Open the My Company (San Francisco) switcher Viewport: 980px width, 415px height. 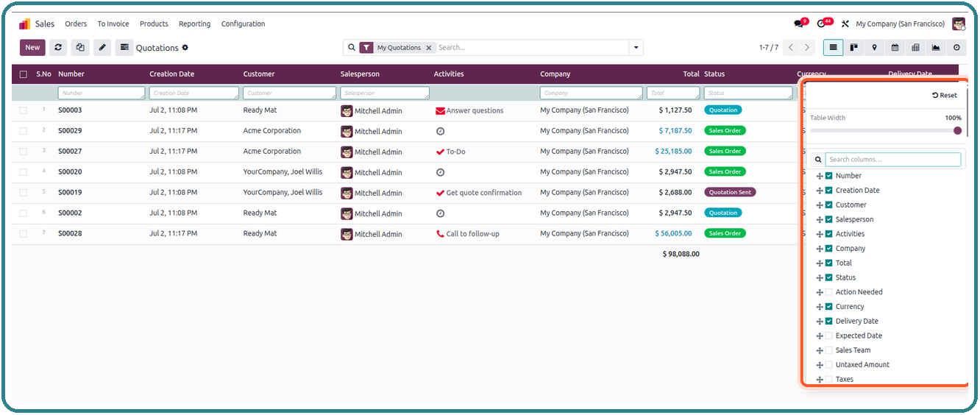[x=900, y=24]
